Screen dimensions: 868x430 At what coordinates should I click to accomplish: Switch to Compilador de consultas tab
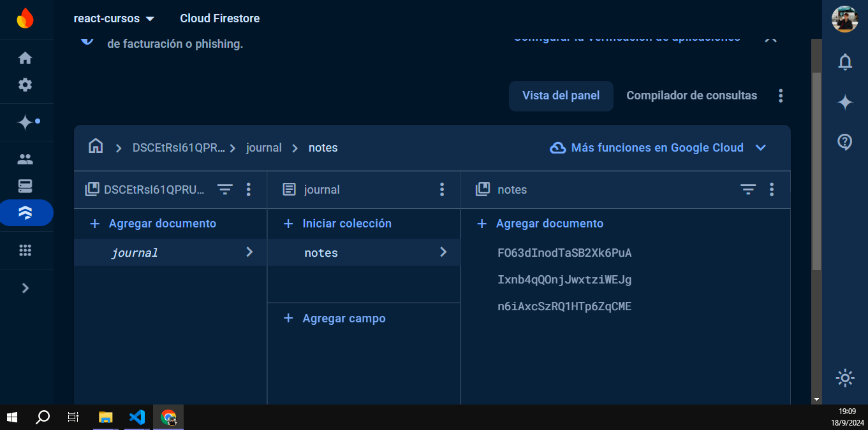pyautogui.click(x=691, y=96)
